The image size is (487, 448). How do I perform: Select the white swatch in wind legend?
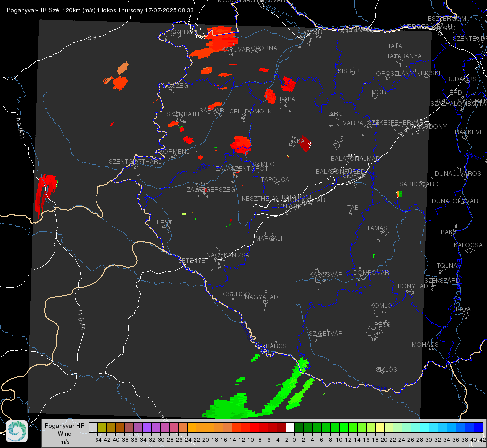(x=290, y=428)
